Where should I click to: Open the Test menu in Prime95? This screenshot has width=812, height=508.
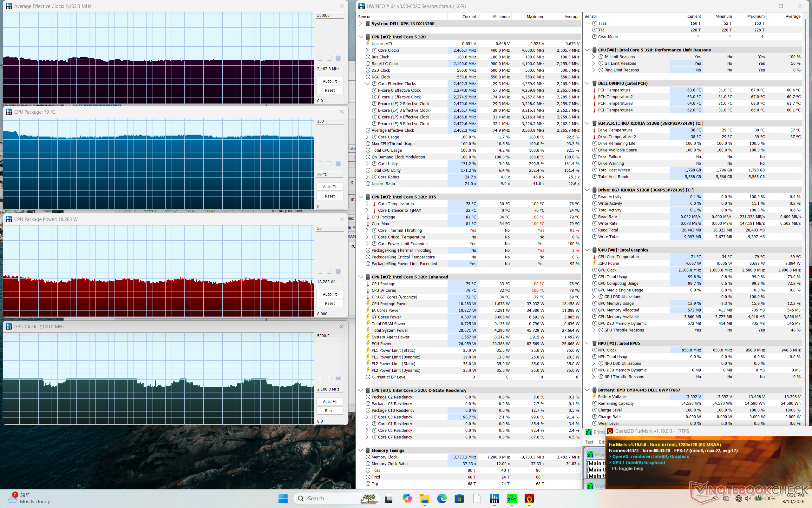click(x=589, y=442)
